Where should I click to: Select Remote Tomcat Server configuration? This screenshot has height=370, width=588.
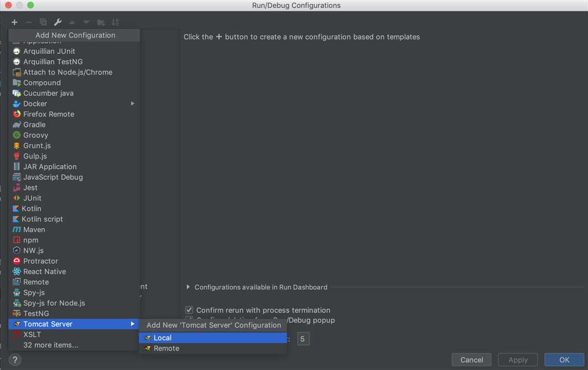213,348
